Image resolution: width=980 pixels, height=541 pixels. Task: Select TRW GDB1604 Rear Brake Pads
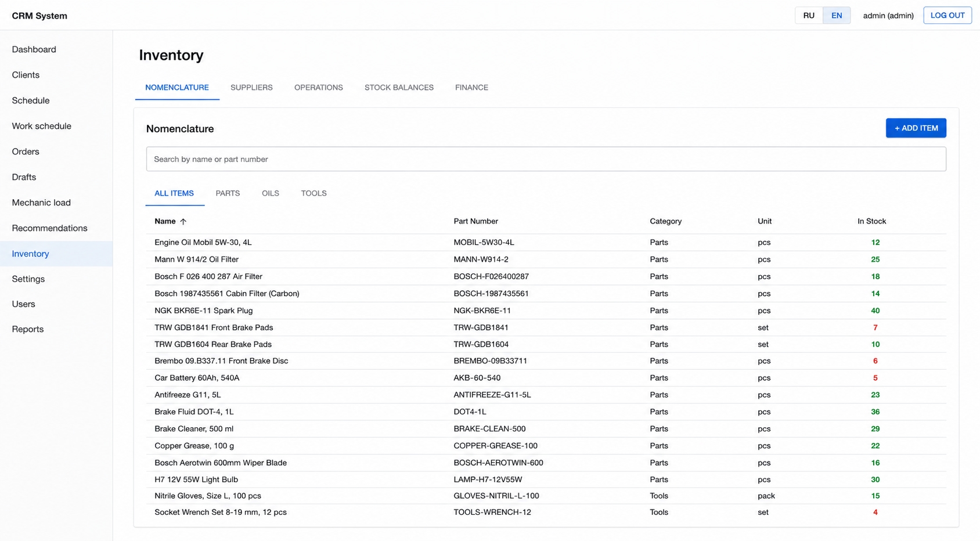(546, 344)
